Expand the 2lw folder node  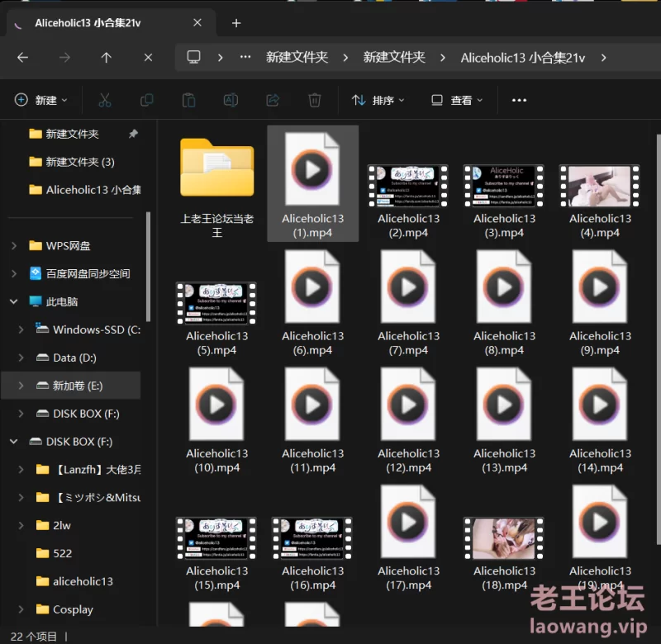21,525
